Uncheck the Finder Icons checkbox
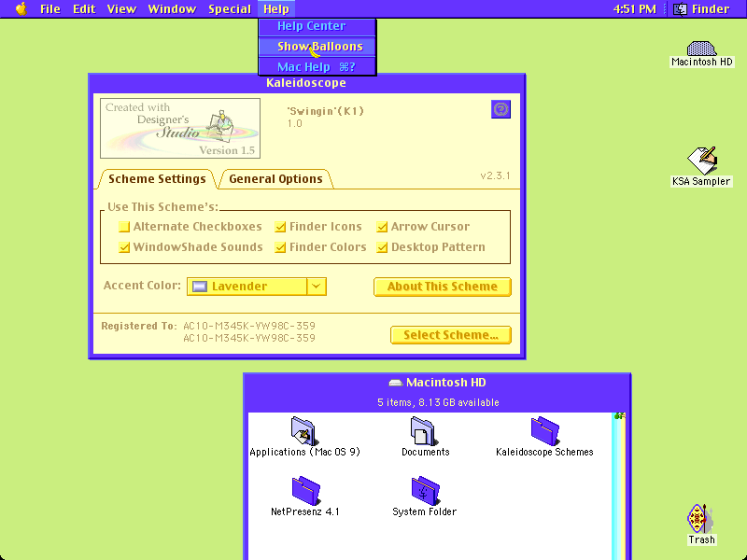Viewport: 747px width, 560px height. 280,227
